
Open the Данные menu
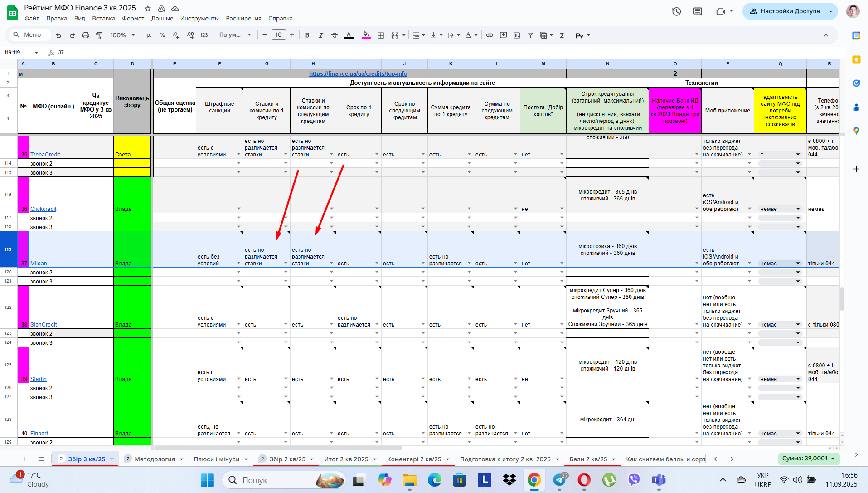tap(162, 19)
